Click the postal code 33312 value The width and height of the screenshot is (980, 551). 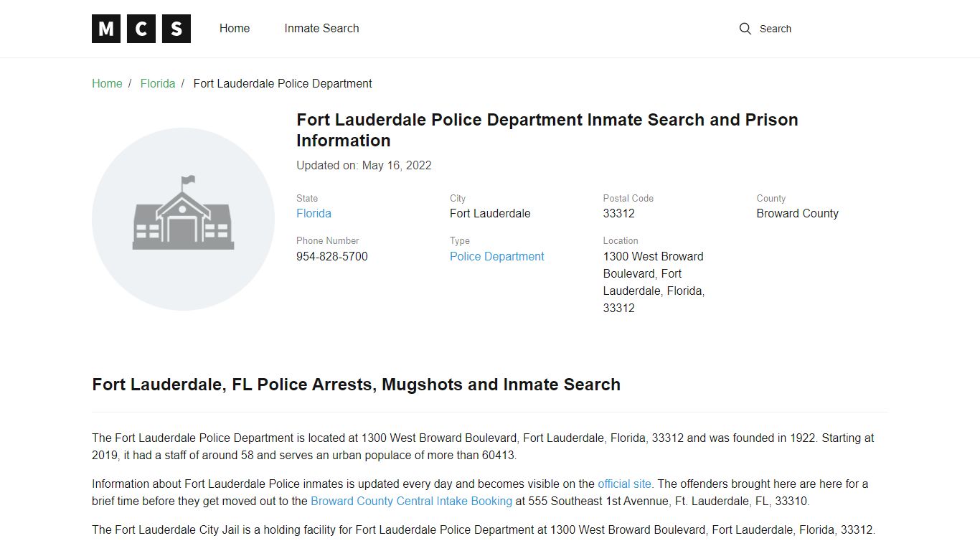(619, 213)
